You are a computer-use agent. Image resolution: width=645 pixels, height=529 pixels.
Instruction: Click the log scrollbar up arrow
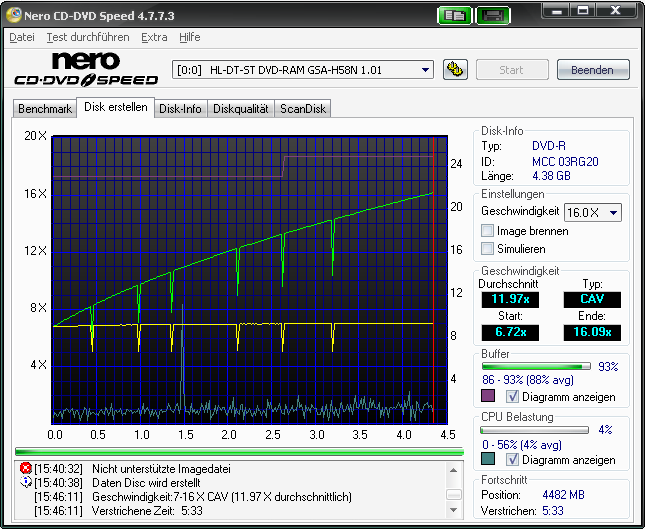[453, 470]
